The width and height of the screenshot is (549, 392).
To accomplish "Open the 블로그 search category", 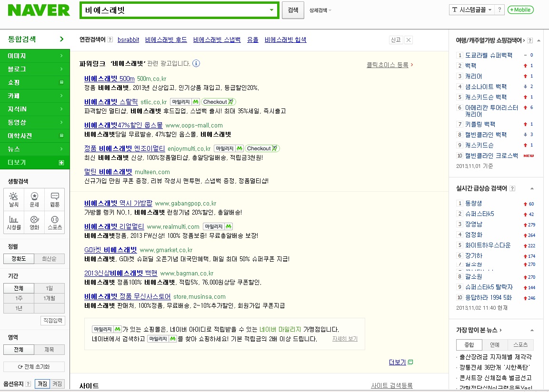I will click(35, 69).
